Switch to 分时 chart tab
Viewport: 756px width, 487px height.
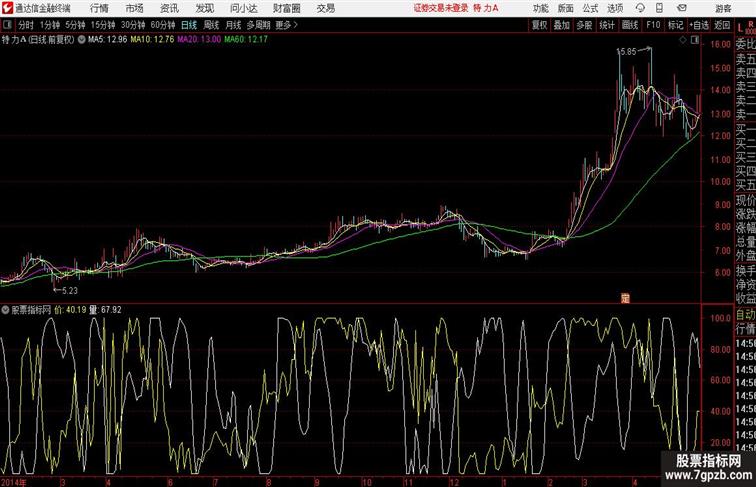pos(26,25)
